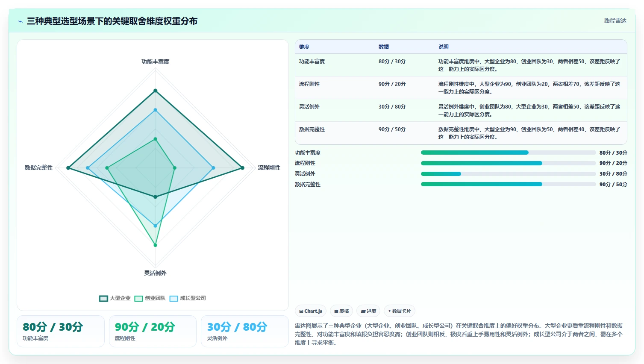Click the 数据 column header
The width and height of the screenshot is (644, 364).
pyautogui.click(x=384, y=47)
